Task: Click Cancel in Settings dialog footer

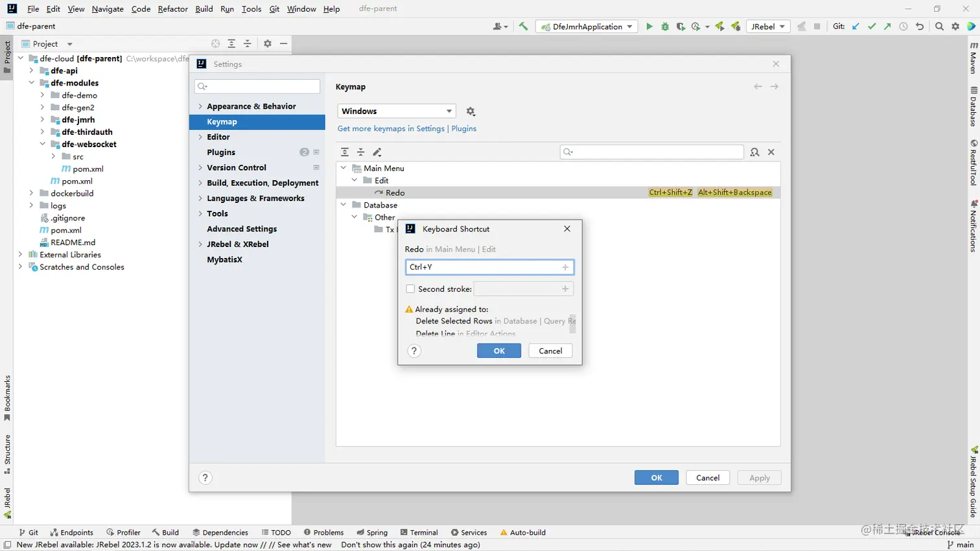Action: [x=708, y=478]
